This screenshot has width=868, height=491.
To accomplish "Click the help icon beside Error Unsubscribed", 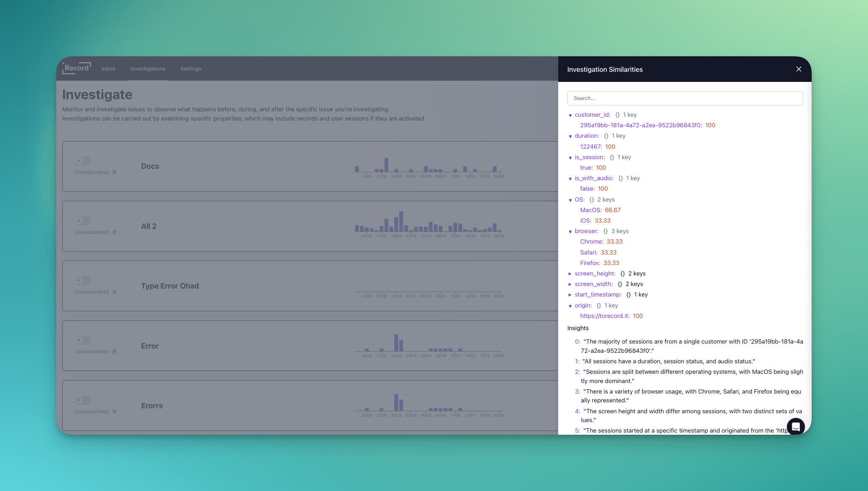I will point(114,352).
